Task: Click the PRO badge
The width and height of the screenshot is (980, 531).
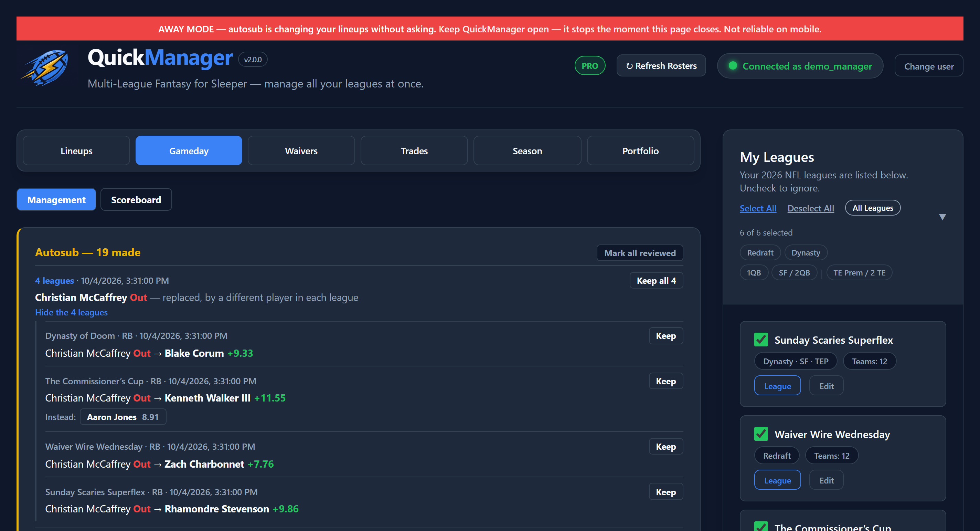Action: click(589, 65)
